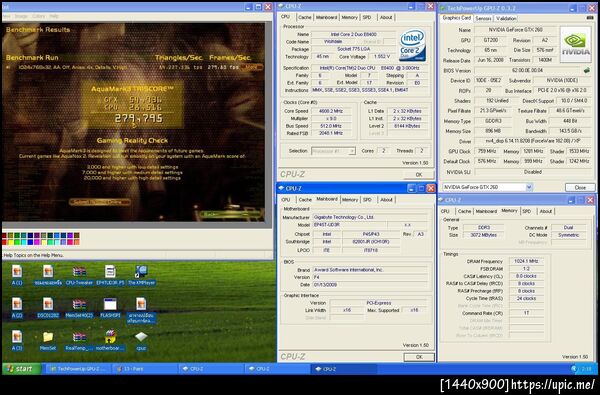Click the Intel Core 2 logo in CPU-Z

point(412,45)
